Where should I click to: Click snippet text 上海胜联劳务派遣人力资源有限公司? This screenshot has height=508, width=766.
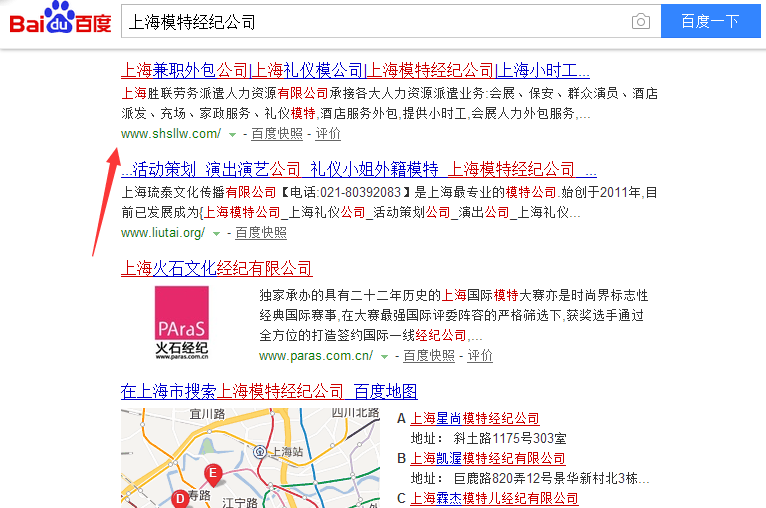click(225, 93)
